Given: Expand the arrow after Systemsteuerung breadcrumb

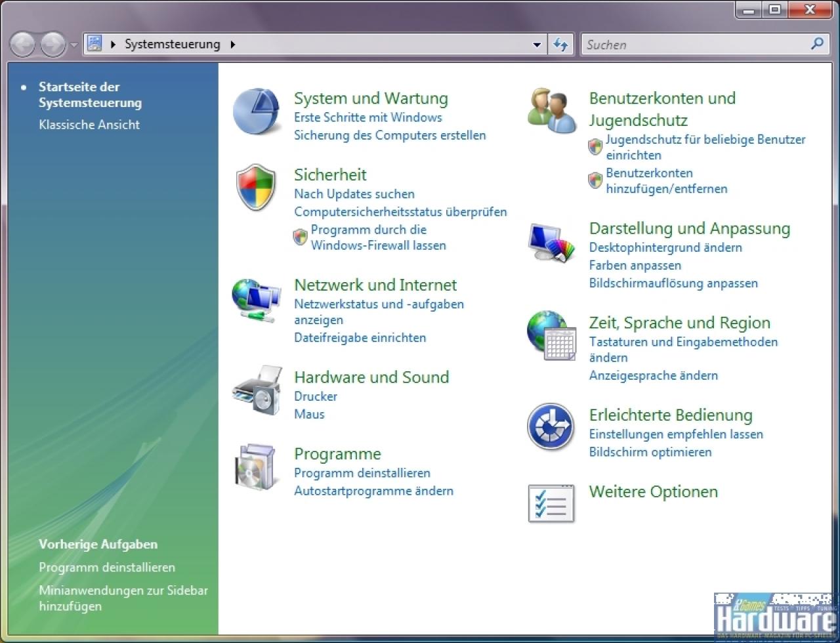Looking at the screenshot, I should pyautogui.click(x=232, y=45).
